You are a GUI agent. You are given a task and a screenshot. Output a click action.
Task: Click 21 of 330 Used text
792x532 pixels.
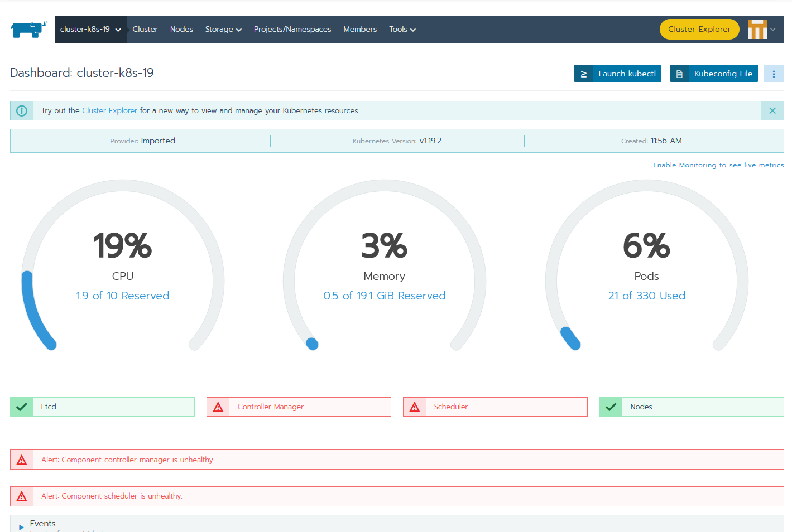click(647, 296)
